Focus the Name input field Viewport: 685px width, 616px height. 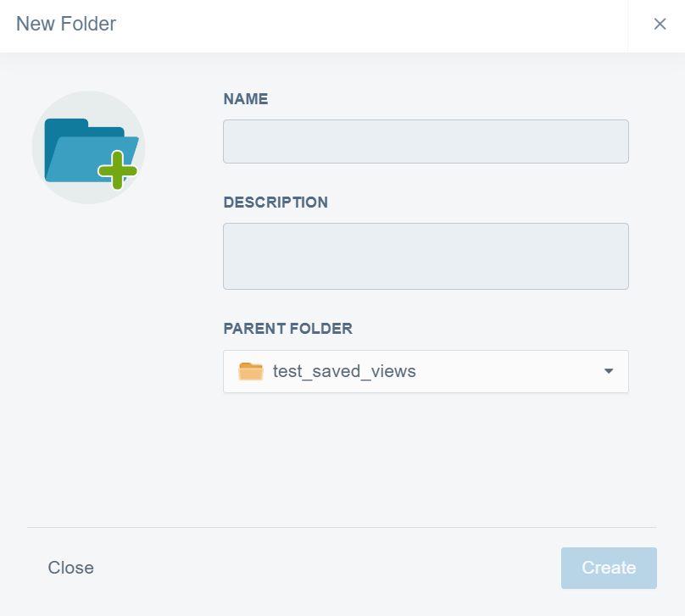pyautogui.click(x=426, y=142)
